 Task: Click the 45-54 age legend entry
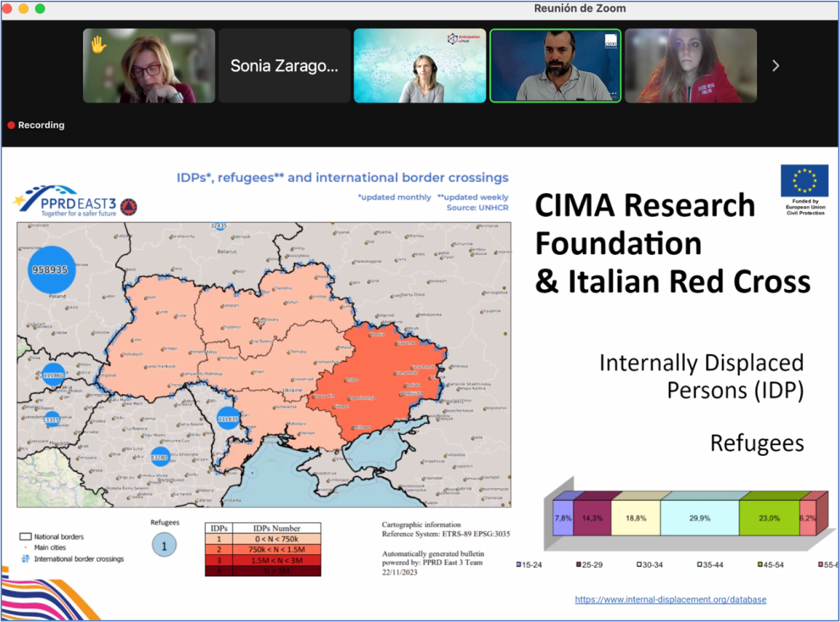[x=770, y=564]
